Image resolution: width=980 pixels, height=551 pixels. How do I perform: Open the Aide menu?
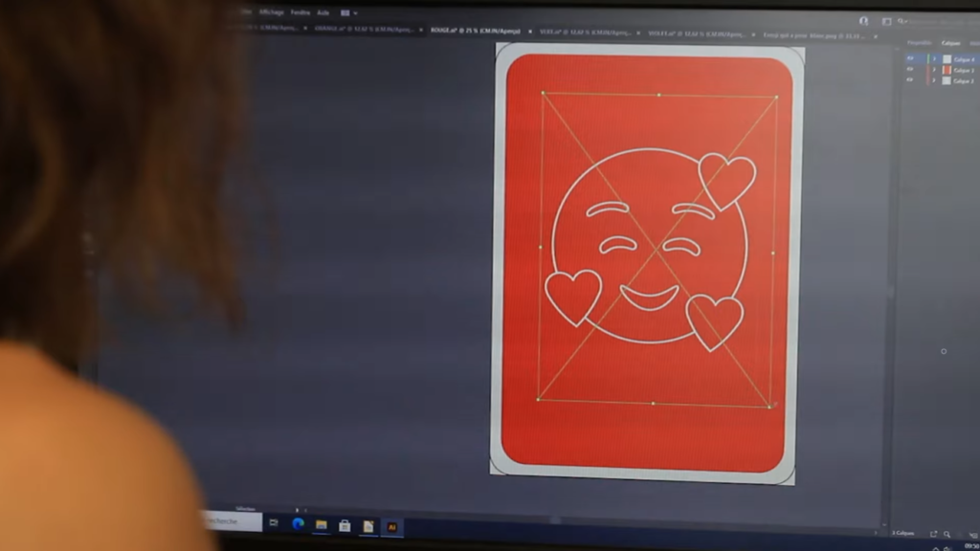(323, 12)
